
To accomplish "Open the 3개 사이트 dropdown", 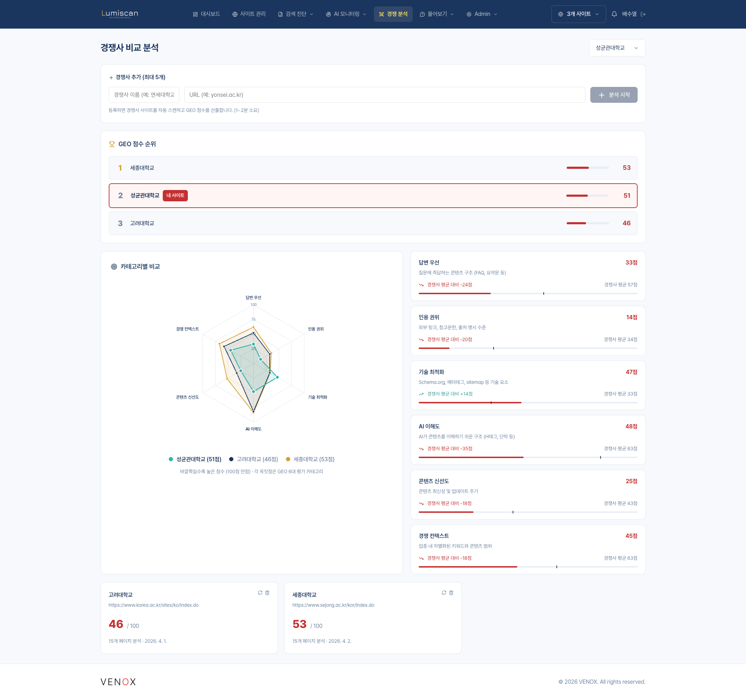I will [578, 14].
